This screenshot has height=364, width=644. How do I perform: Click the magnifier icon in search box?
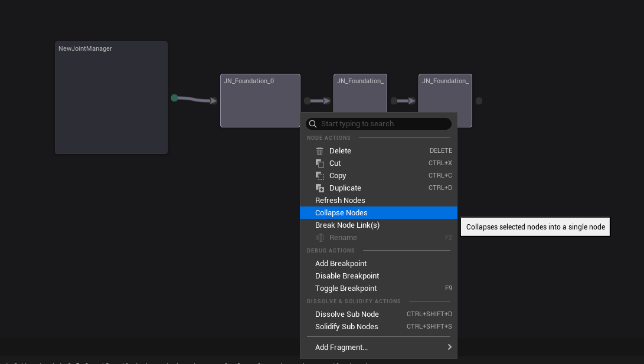pyautogui.click(x=313, y=124)
